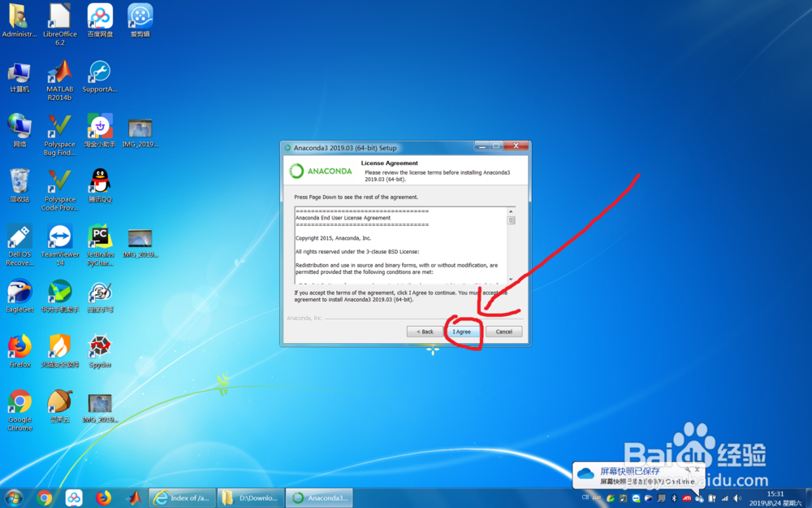Image resolution: width=812 pixels, height=508 pixels.
Task: Click the Bluetooth tray icon
Action: pyautogui.click(x=674, y=498)
